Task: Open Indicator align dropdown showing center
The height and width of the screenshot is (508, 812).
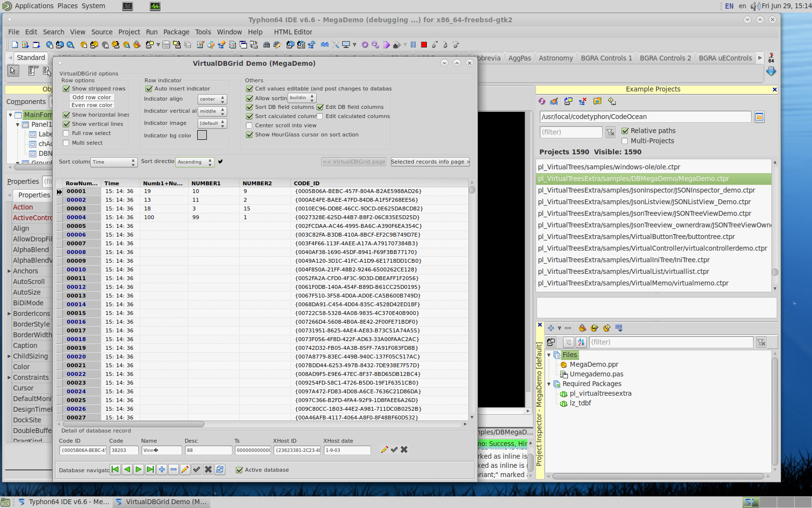Action: point(212,99)
